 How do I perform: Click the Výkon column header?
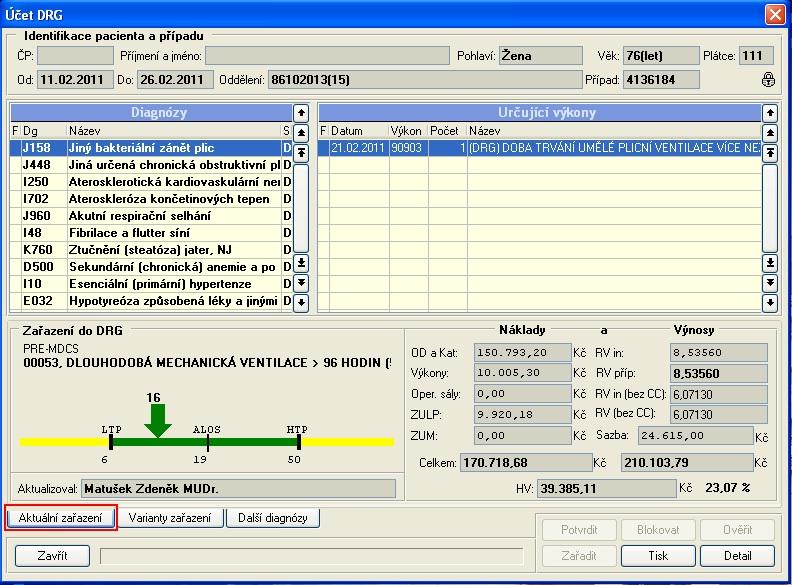(x=409, y=131)
